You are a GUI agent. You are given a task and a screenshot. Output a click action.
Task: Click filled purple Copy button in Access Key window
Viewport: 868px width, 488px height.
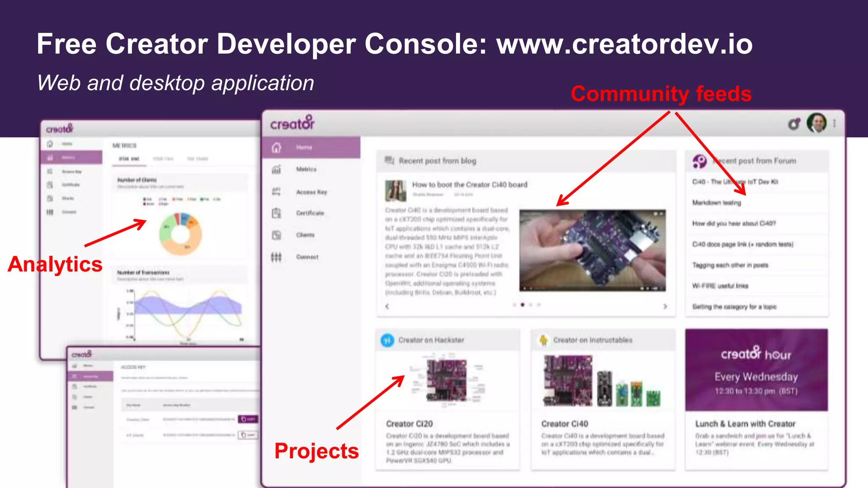248,419
